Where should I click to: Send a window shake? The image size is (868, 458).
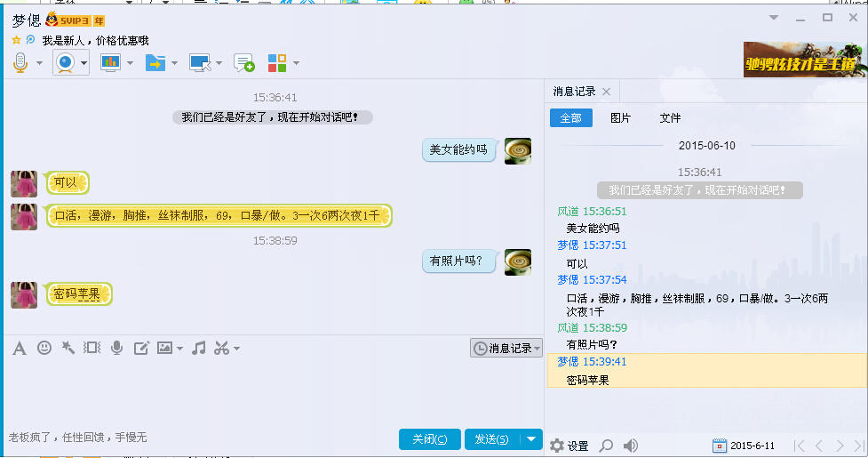(x=92, y=348)
